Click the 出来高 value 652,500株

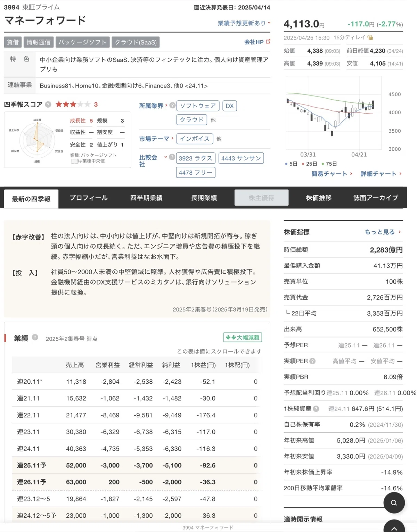387,329
